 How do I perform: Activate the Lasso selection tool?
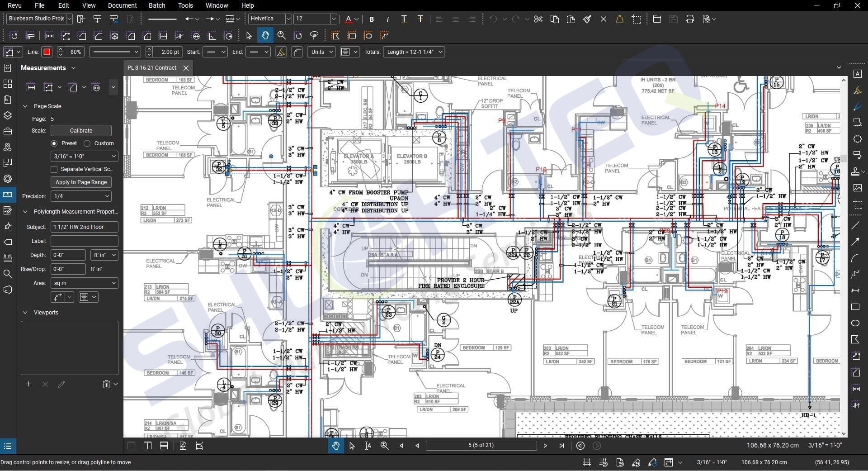pyautogui.click(x=314, y=35)
